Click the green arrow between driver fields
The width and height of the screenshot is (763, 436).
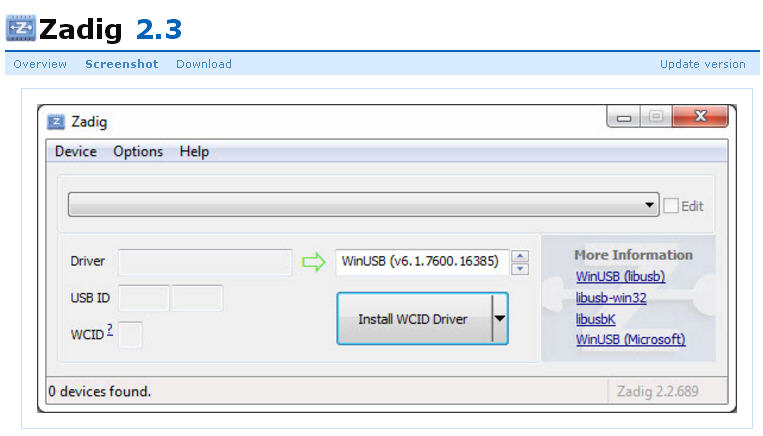pos(313,262)
